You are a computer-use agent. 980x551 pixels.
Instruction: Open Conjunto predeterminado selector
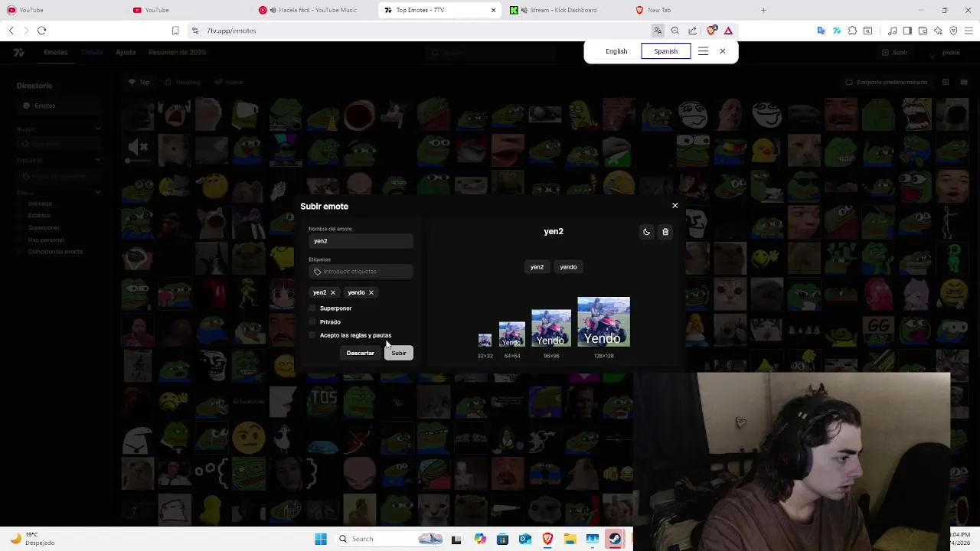(x=886, y=82)
